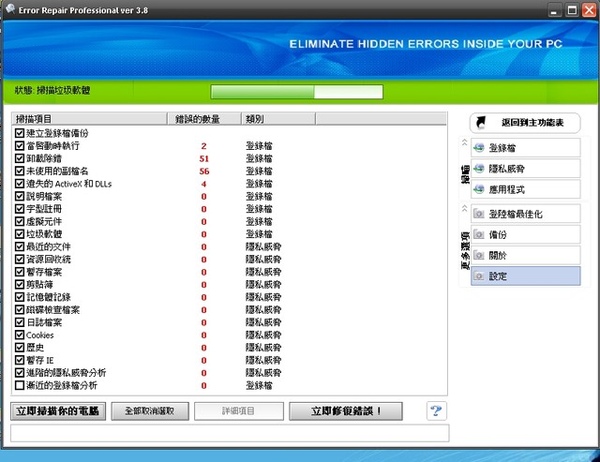Click the 全部取消選取 button
600x462 pixels.
point(150,411)
